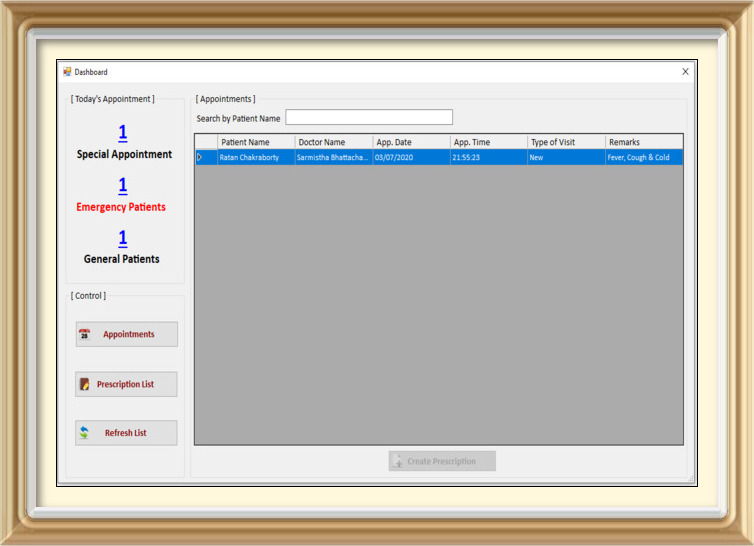Open the Prescription List label
754x546 pixels.
(125, 384)
